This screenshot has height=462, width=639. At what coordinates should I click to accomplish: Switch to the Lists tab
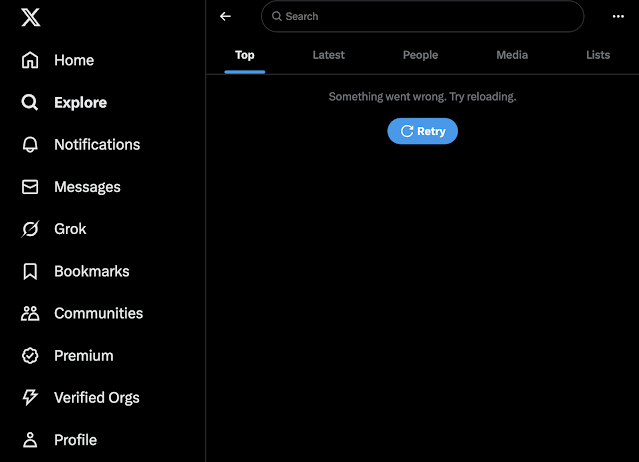point(598,55)
